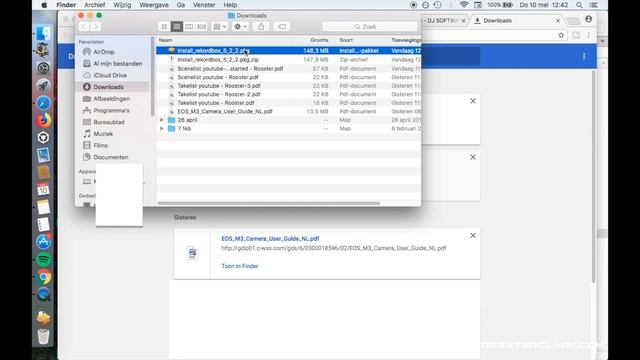640x360 pixels.
Task: Close the Chrome Downloads tab
Action: [x=558, y=20]
